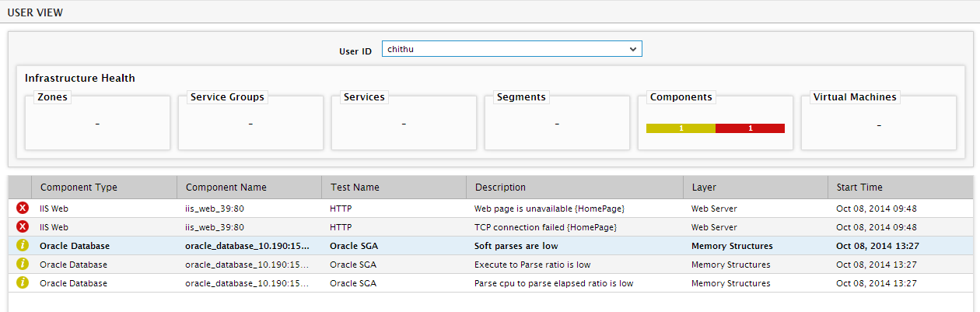
Task: Click the Zones health panel
Action: coord(97,123)
